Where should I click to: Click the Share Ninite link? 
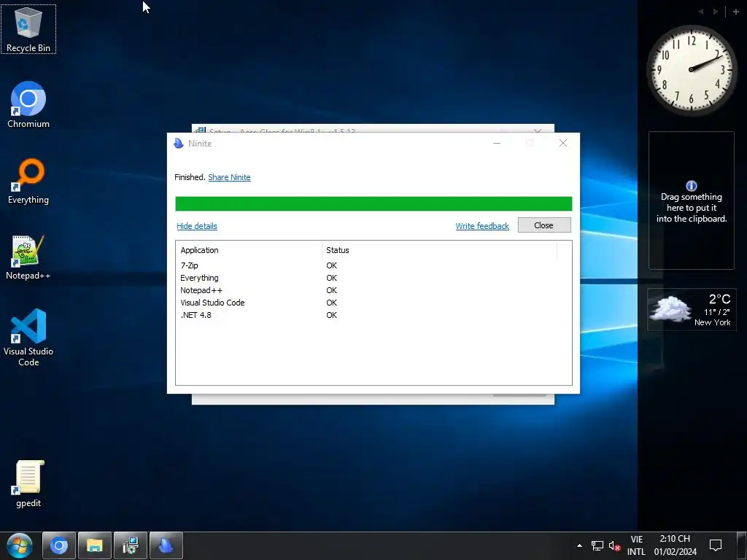click(x=229, y=177)
